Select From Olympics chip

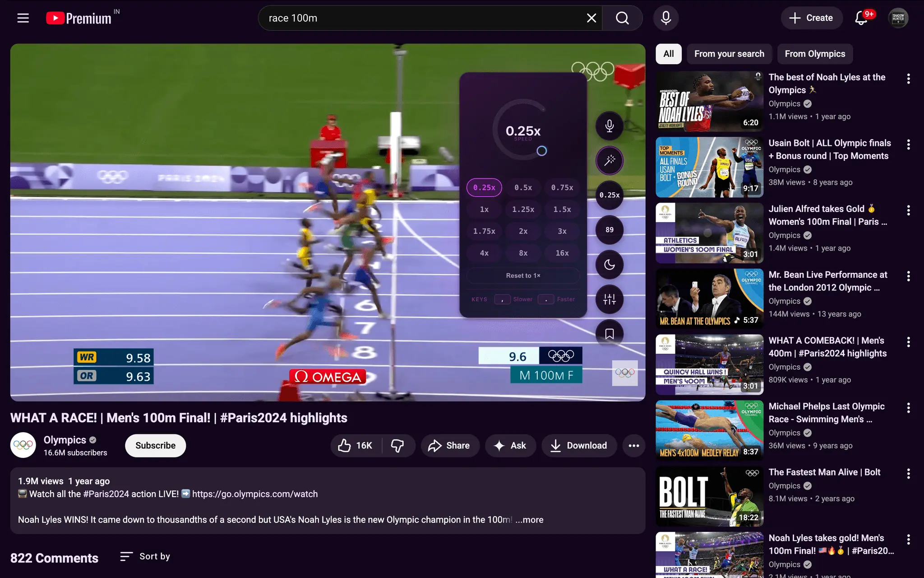point(815,54)
